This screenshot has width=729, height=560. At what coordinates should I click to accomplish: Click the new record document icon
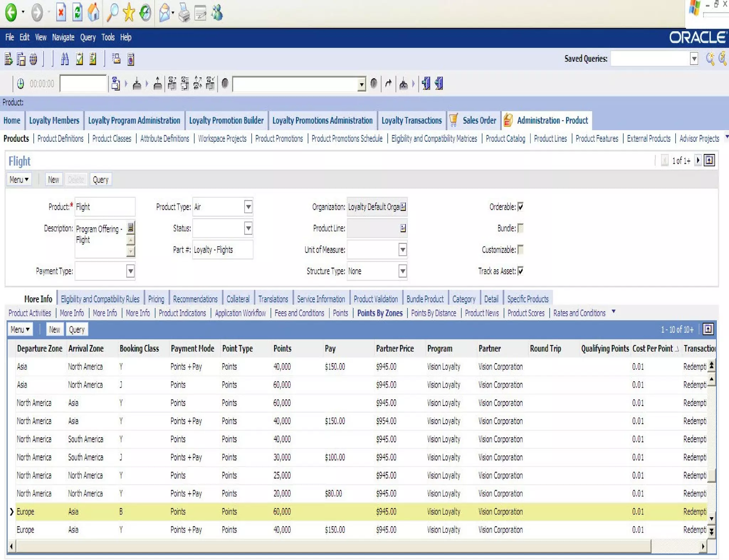pos(9,59)
